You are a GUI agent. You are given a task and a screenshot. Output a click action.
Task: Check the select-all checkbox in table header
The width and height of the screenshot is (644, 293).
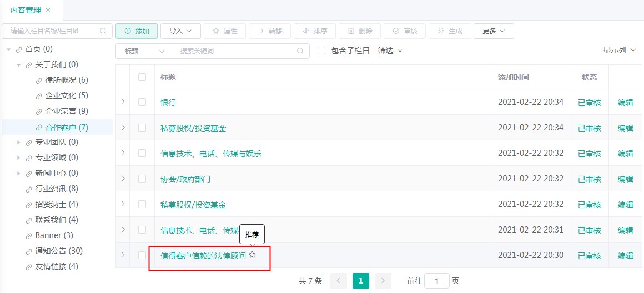pyautogui.click(x=142, y=77)
